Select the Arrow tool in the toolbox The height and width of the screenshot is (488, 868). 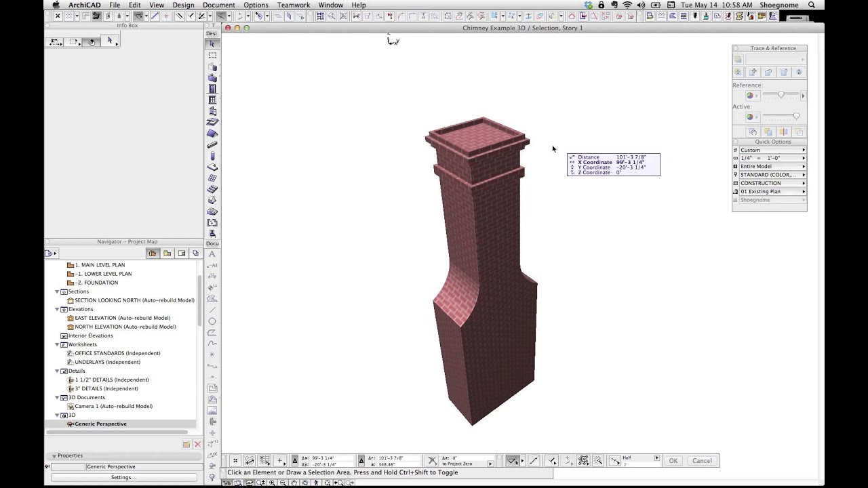click(212, 44)
